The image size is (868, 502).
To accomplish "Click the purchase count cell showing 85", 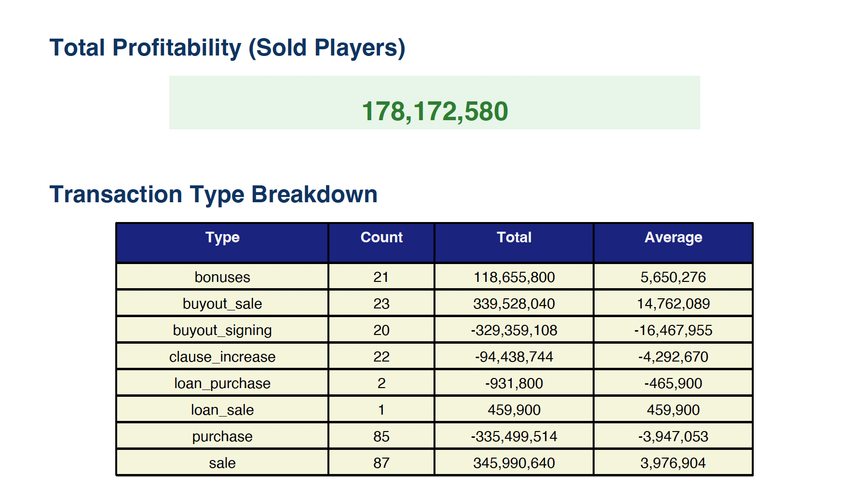I will click(381, 436).
